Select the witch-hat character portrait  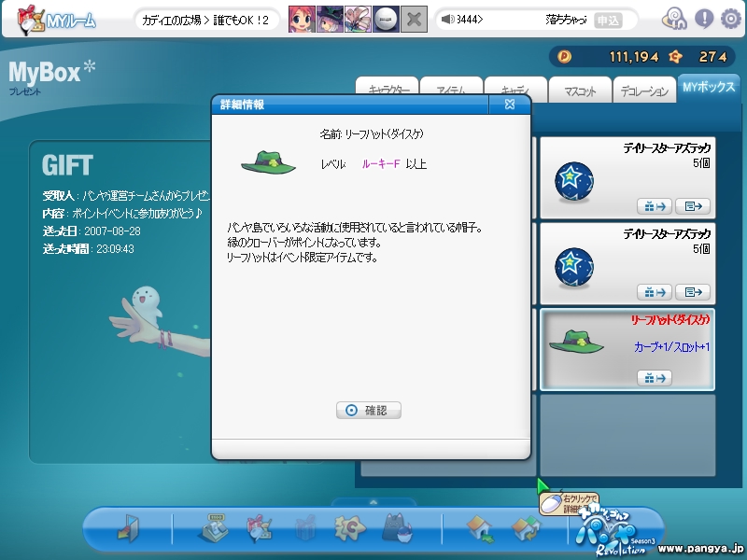click(x=330, y=20)
